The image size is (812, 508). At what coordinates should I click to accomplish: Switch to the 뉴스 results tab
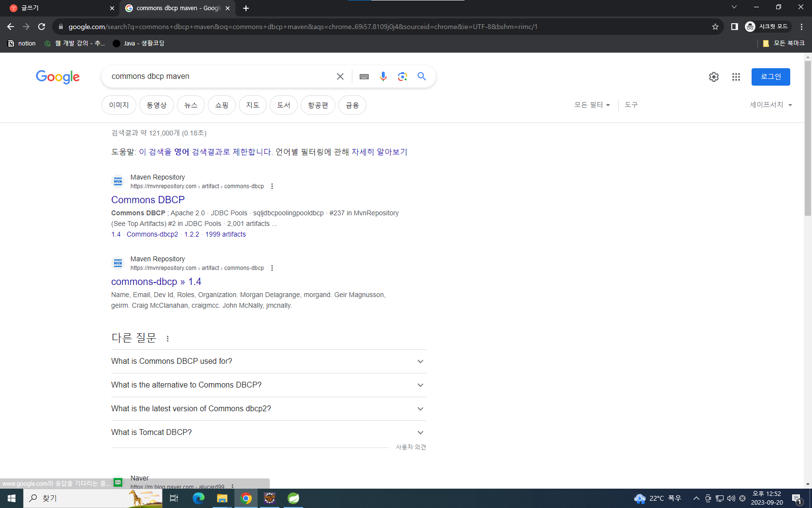pos(191,105)
